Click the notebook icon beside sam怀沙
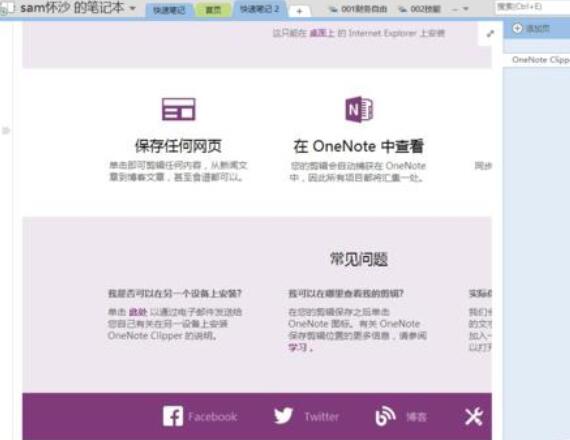Image resolution: width=570 pixels, height=440 pixels. pyautogui.click(x=8, y=8)
